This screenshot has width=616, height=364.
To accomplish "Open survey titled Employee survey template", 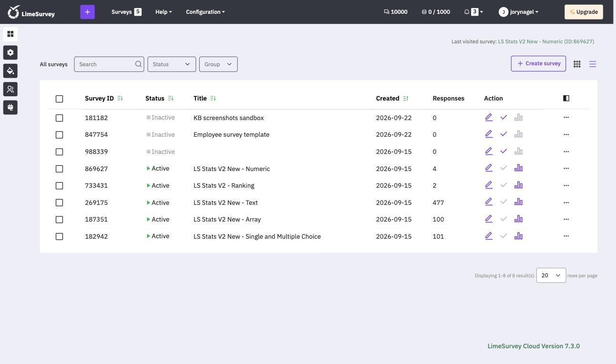I will [x=231, y=134].
